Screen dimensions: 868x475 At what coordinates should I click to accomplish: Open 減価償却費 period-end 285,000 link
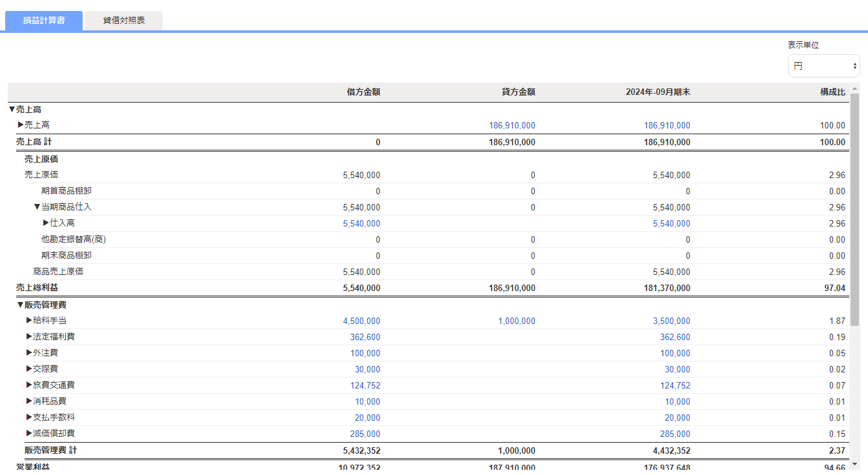[676, 434]
